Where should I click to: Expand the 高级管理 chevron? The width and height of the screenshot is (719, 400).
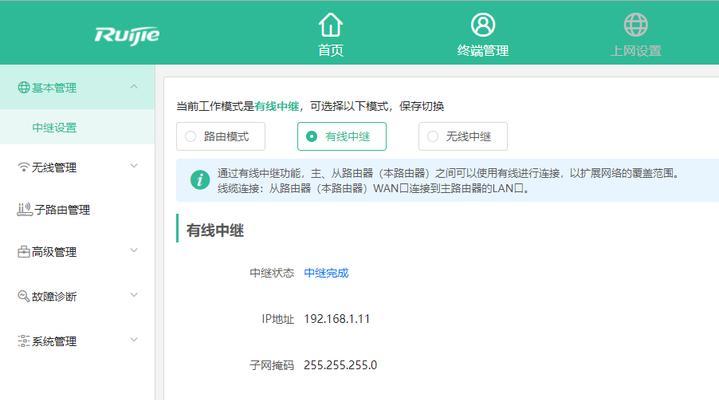click(x=134, y=250)
